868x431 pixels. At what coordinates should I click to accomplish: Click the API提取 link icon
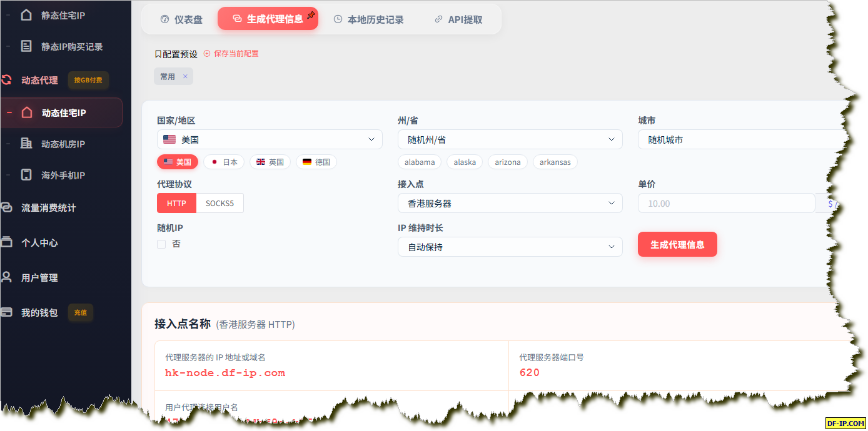(438, 19)
